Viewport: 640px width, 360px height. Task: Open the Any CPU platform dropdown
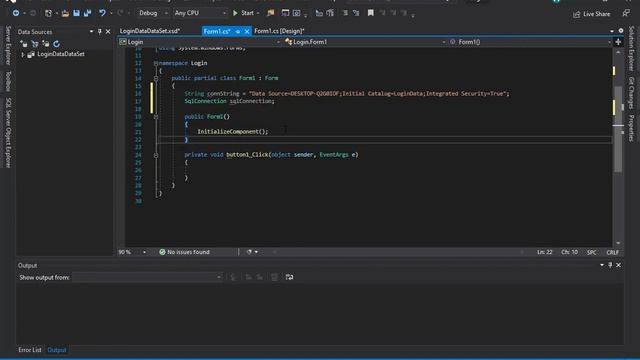pyautogui.click(x=200, y=13)
